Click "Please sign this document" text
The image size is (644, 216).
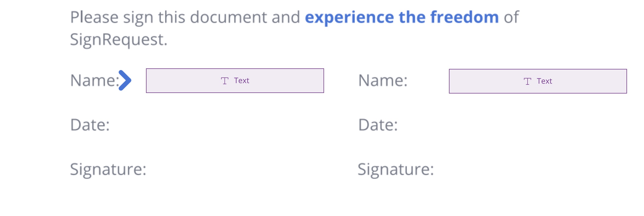[168, 17]
